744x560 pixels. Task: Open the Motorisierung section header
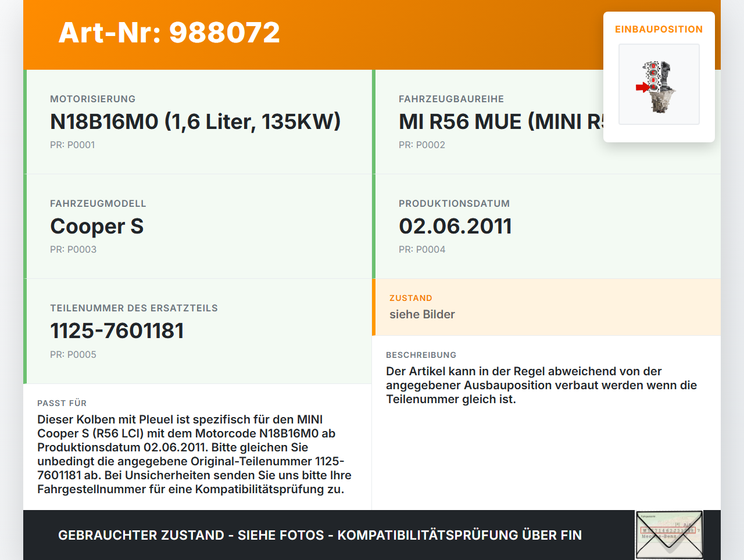(92, 99)
